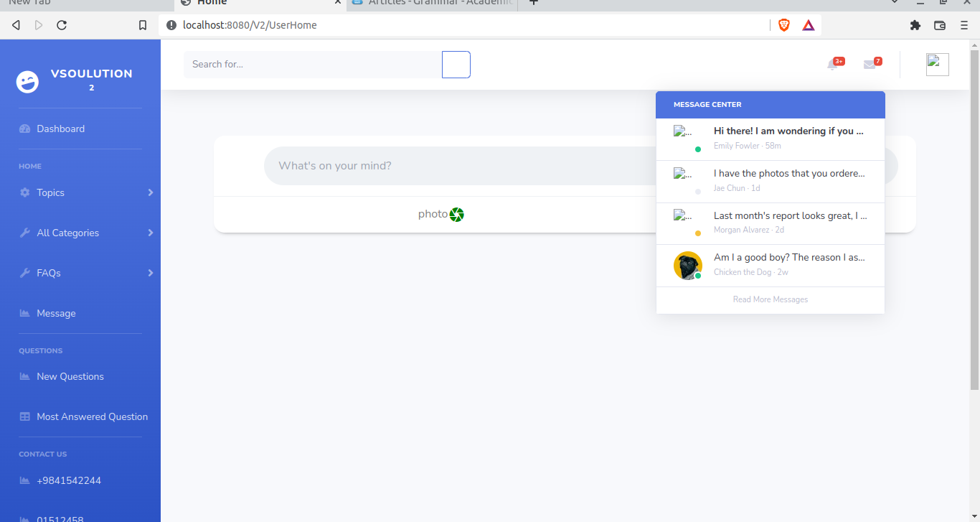Expand the Topics sidebar chevron
The height and width of the screenshot is (522, 980).
point(151,192)
